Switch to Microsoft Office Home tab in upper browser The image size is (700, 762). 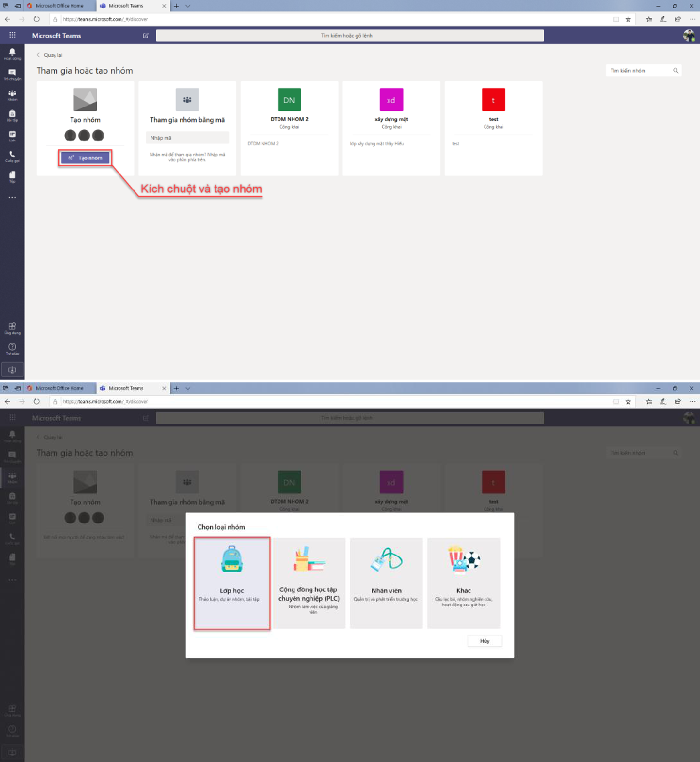(x=59, y=5)
